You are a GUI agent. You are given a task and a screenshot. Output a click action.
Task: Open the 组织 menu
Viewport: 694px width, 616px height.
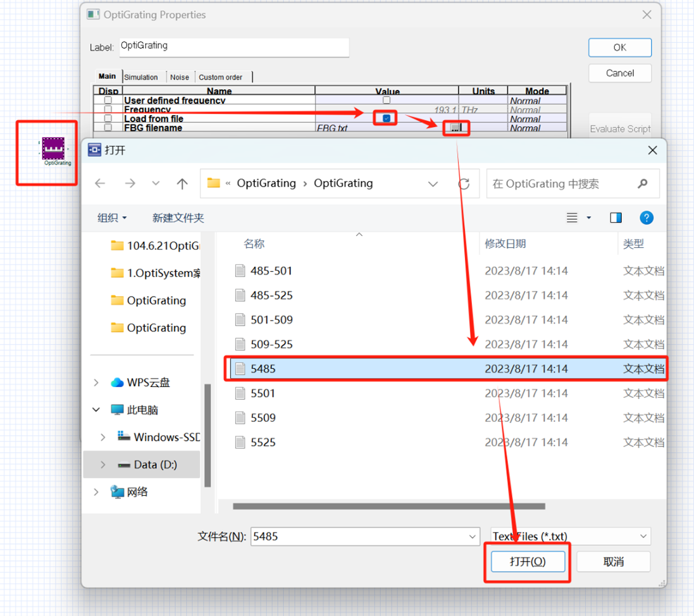112,218
